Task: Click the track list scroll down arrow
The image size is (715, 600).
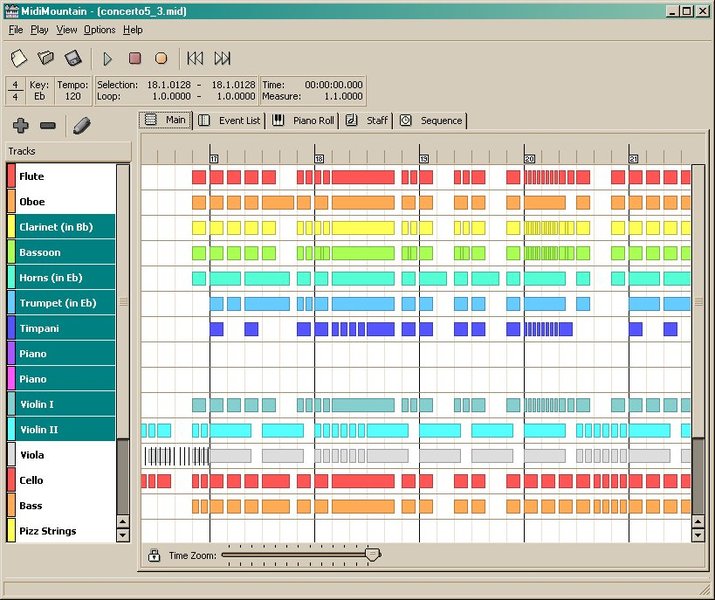Action: [x=123, y=534]
